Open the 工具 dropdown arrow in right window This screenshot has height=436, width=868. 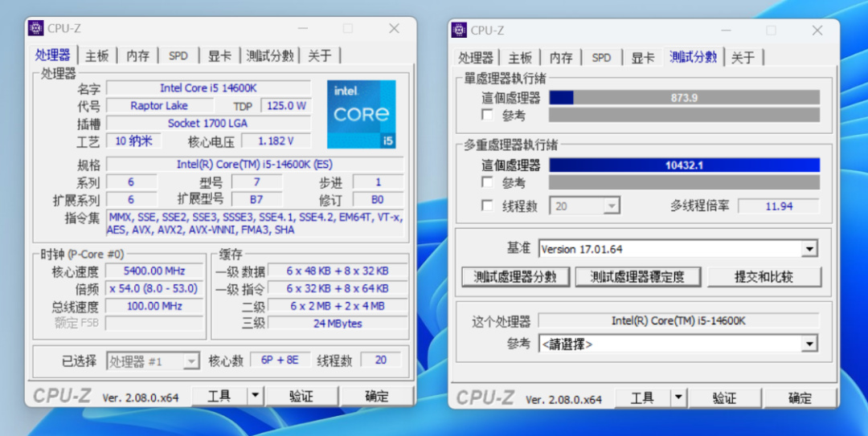coord(678,397)
